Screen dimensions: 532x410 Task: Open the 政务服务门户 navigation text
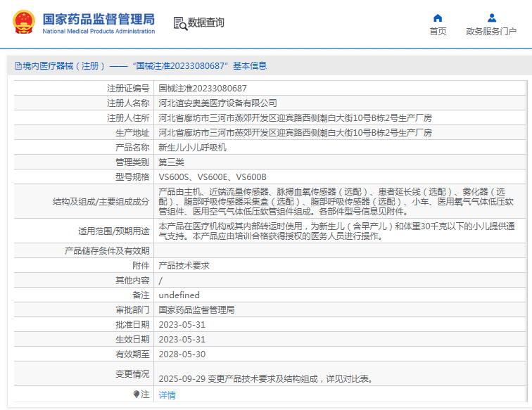point(491,32)
